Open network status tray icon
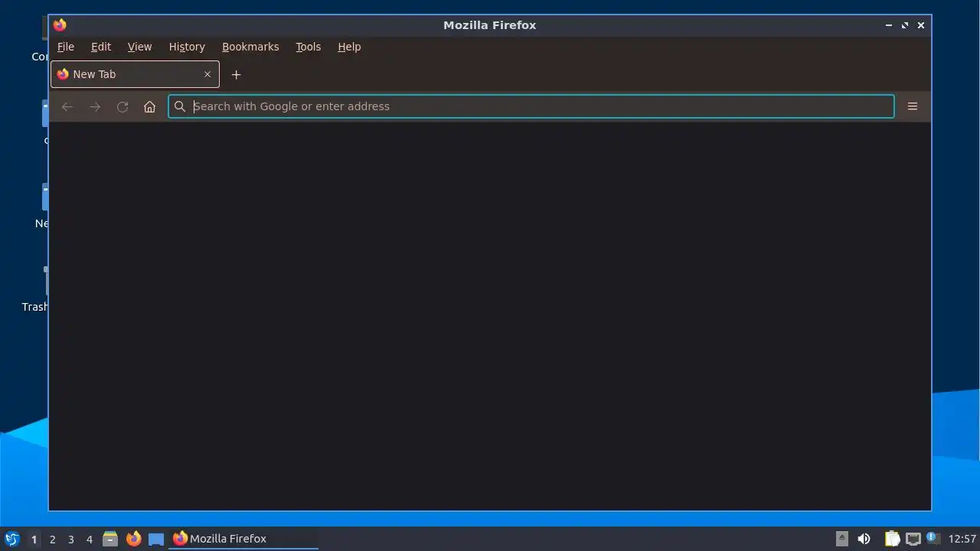This screenshot has width=980, height=551. 913,539
